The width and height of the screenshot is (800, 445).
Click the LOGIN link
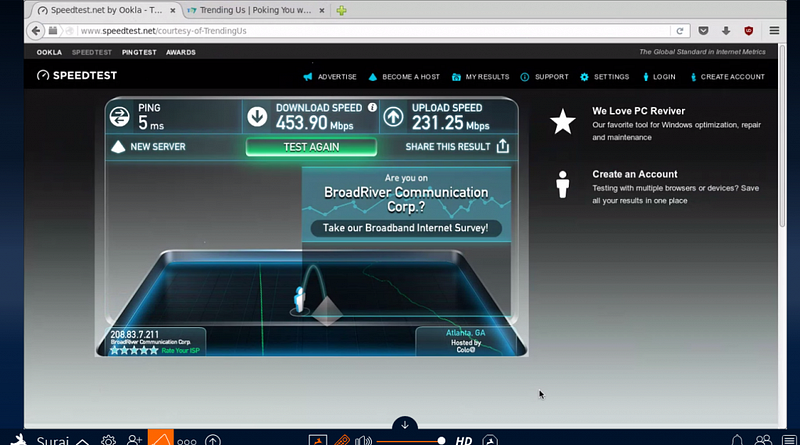pos(659,77)
